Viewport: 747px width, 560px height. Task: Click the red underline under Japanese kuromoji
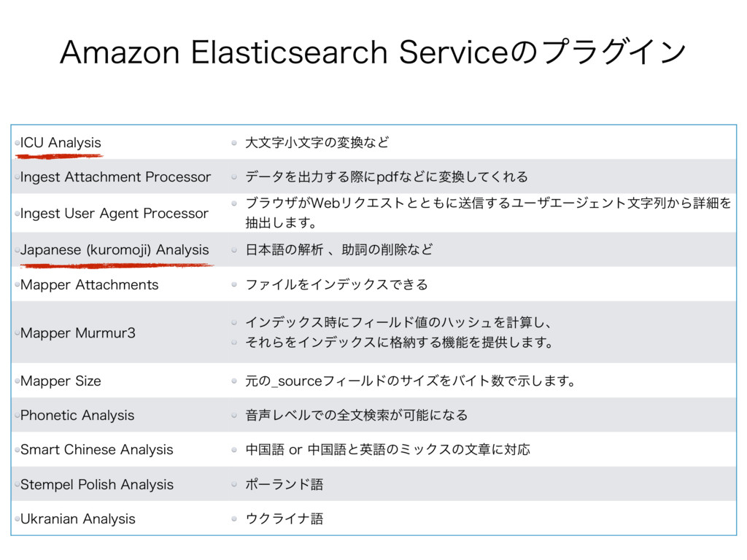pyautogui.click(x=117, y=265)
